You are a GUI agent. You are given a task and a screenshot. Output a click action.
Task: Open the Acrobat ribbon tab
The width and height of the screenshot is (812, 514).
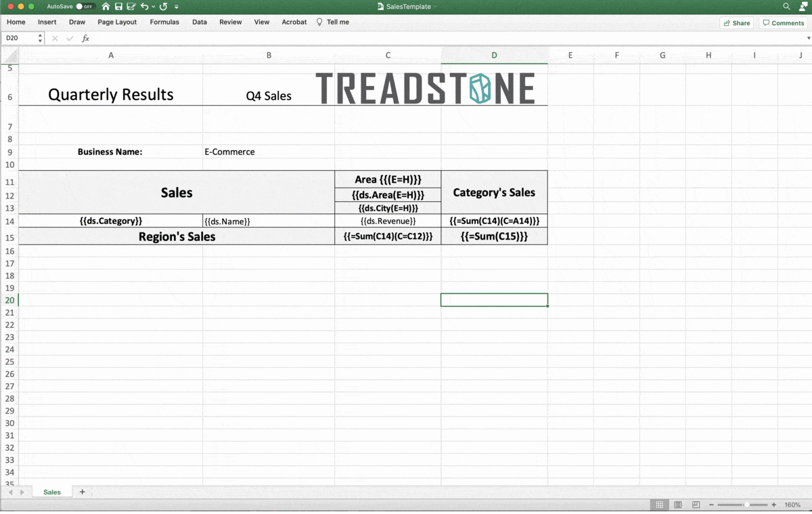[x=294, y=22]
